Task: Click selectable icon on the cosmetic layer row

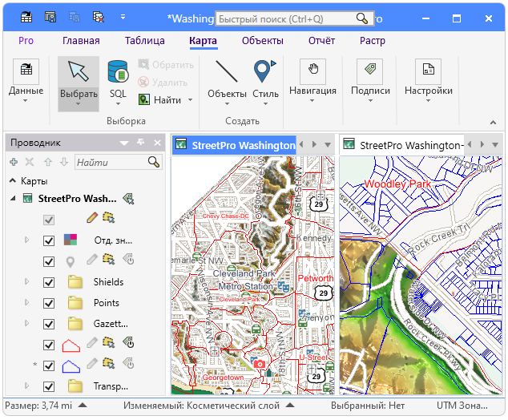Action: [x=108, y=217]
